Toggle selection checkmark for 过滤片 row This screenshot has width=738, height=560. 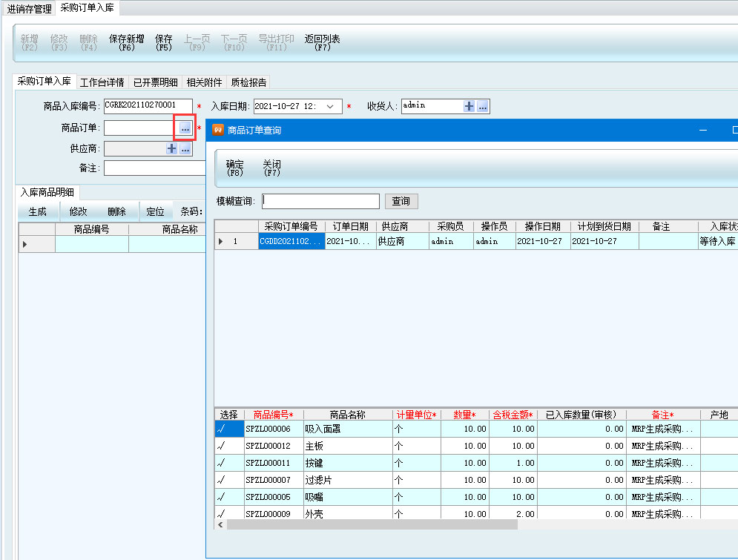[x=229, y=480]
